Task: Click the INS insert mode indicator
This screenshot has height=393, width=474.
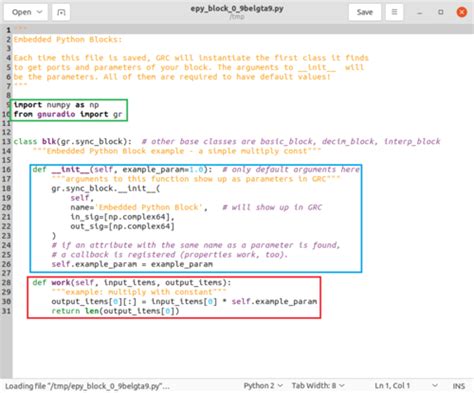Action: [459, 386]
